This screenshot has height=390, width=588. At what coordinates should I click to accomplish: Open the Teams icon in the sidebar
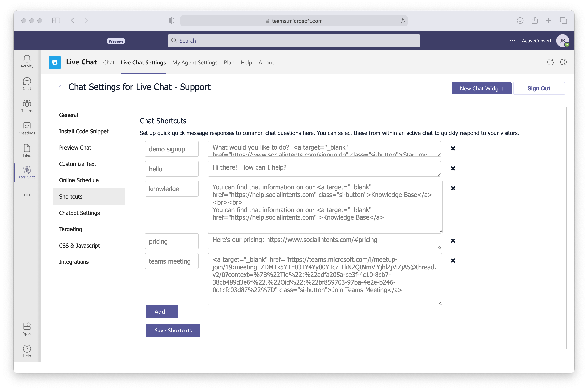[x=27, y=106]
